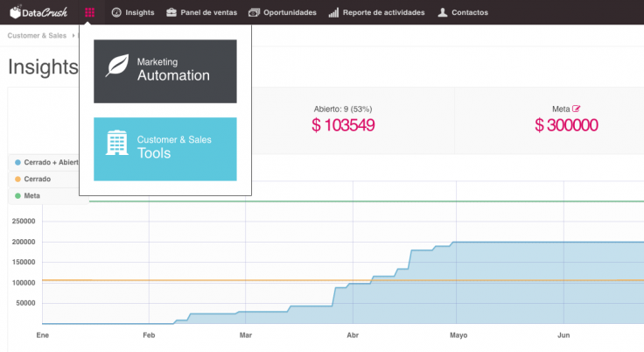644x352 pixels.
Task: Click the Ene label on chart axis
Action: (42, 335)
